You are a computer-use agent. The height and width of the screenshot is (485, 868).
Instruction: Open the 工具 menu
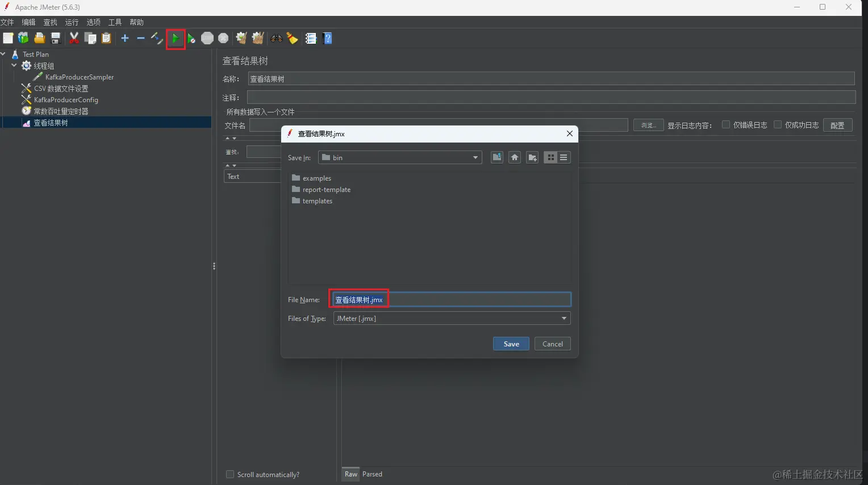coord(115,22)
